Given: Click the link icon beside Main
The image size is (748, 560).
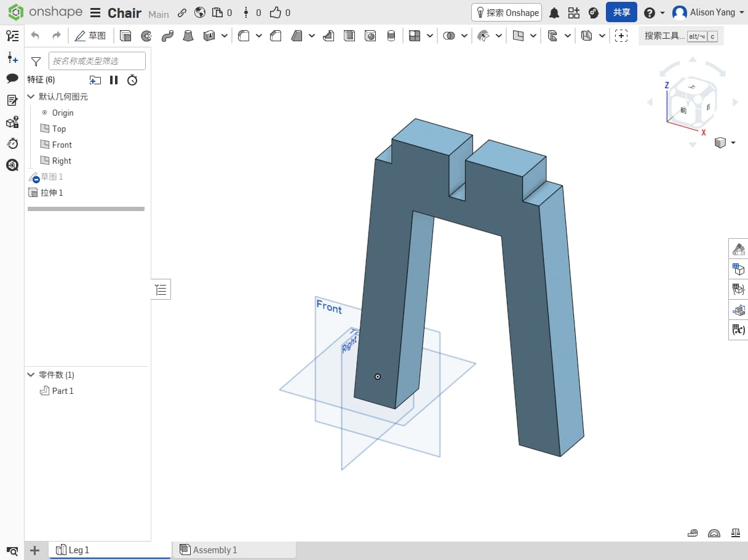Looking at the screenshot, I should pos(181,13).
